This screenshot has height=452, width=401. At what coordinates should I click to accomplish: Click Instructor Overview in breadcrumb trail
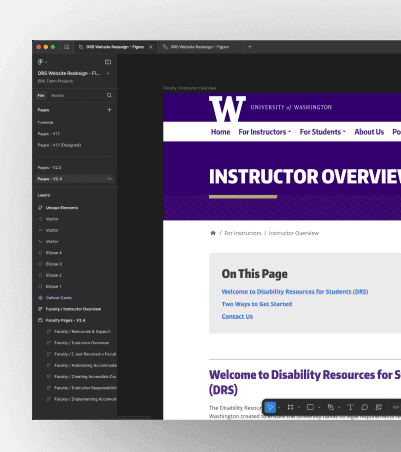(294, 233)
